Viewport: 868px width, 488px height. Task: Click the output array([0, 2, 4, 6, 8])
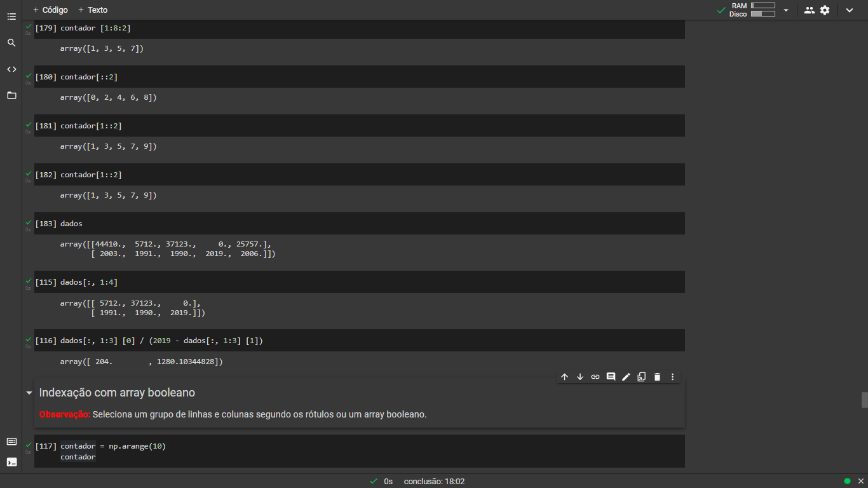(108, 97)
